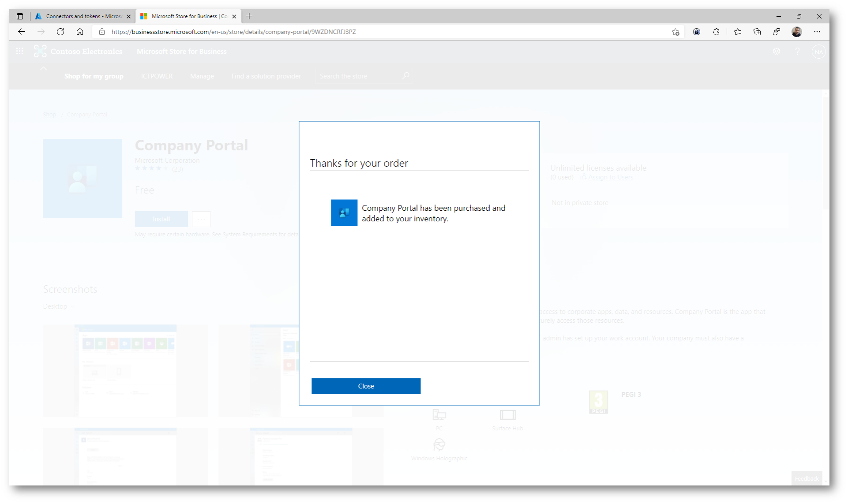This screenshot has width=848, height=504.
Task: Click the Company Portal app icon in dialog
Action: (344, 213)
